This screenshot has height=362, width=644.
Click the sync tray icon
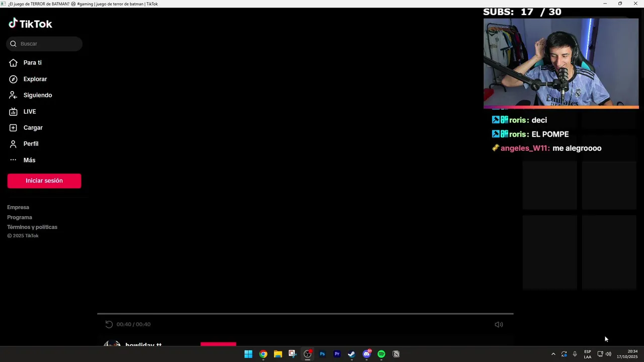[x=564, y=354]
